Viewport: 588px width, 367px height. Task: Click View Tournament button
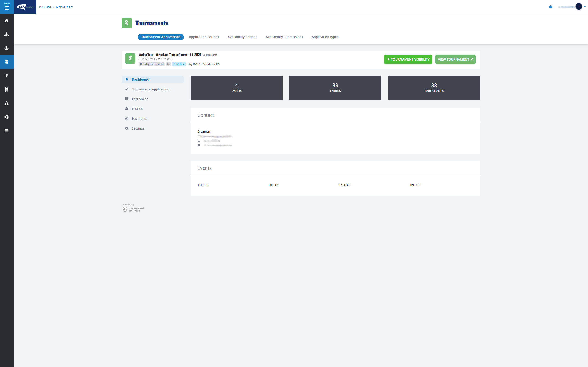pos(455,59)
